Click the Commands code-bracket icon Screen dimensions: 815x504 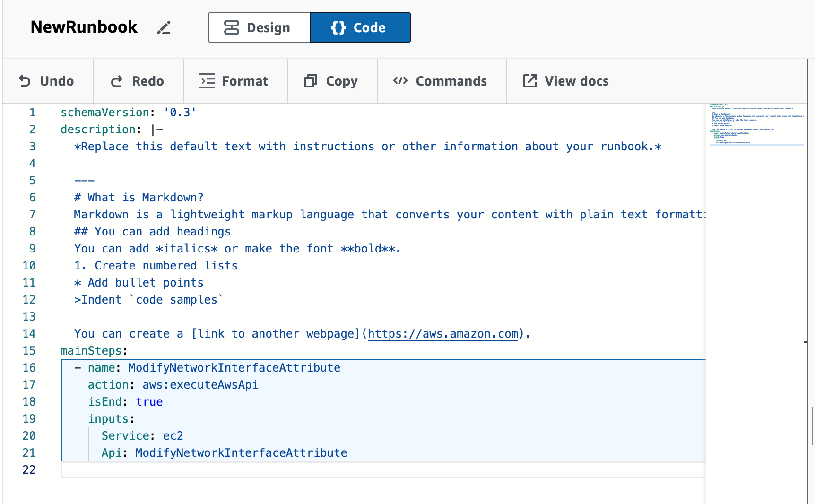[x=400, y=81]
